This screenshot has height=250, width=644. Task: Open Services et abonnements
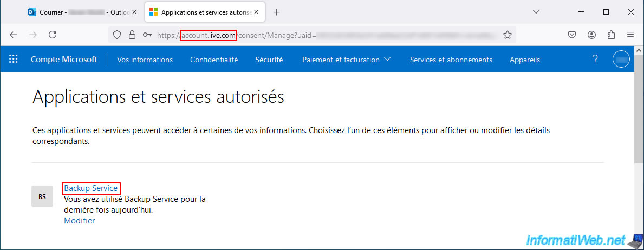[x=451, y=60]
